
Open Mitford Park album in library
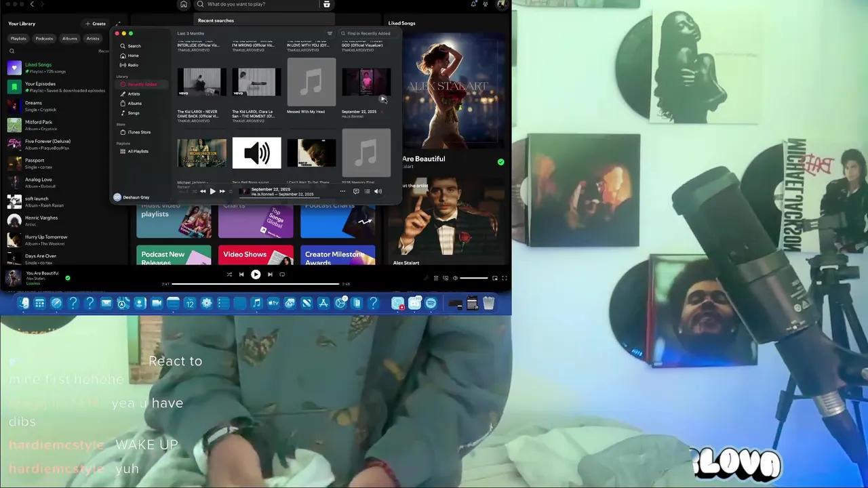pos(57,125)
